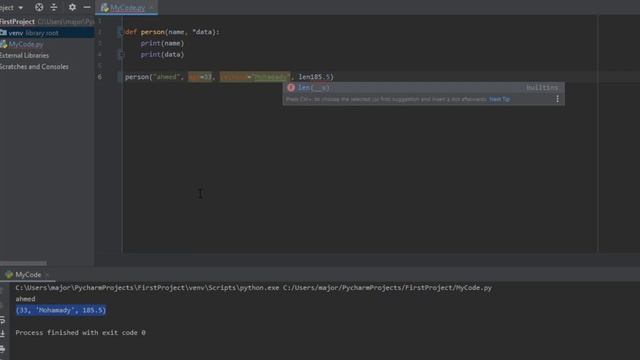Click the Scroll to End console icon

(3, 333)
